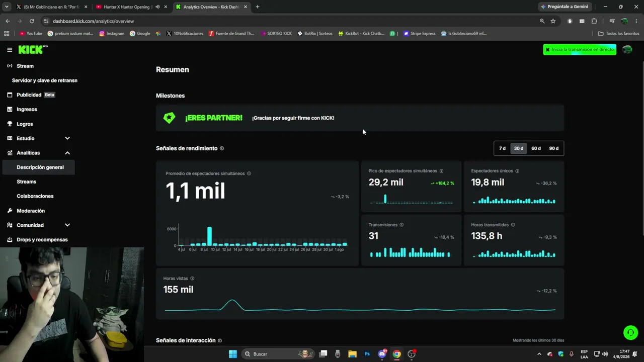The height and width of the screenshot is (362, 644).
Task: Click info icon for Señales de interacción
Action: point(220,340)
